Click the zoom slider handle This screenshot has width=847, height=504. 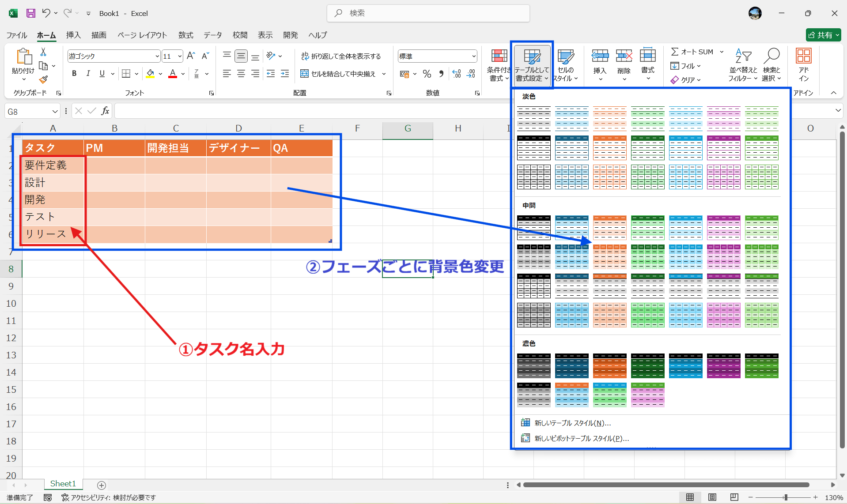pyautogui.click(x=786, y=497)
